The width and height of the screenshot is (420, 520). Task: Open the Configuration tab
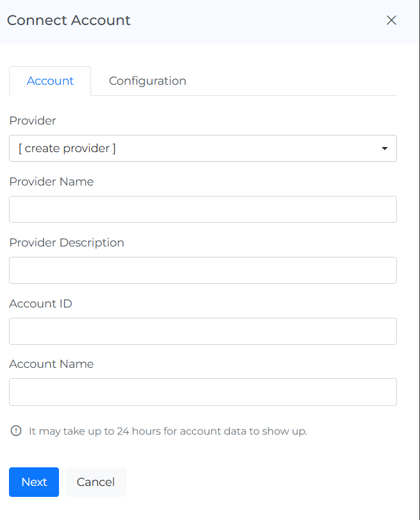click(147, 81)
